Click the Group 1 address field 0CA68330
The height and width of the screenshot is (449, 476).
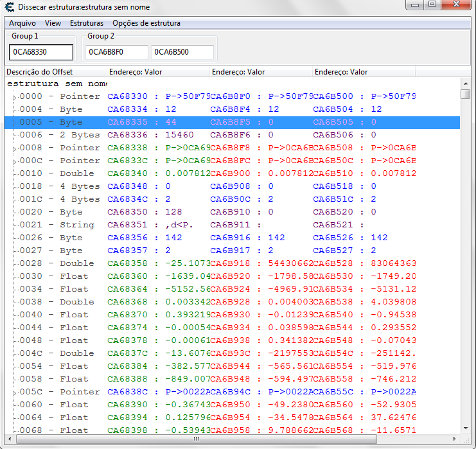pyautogui.click(x=41, y=52)
